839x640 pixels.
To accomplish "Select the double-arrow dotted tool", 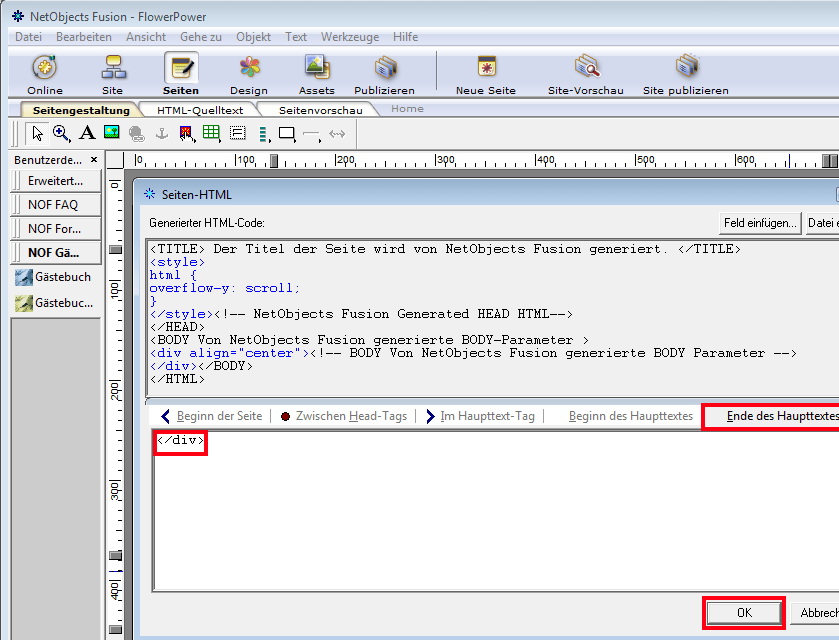I will [x=337, y=134].
